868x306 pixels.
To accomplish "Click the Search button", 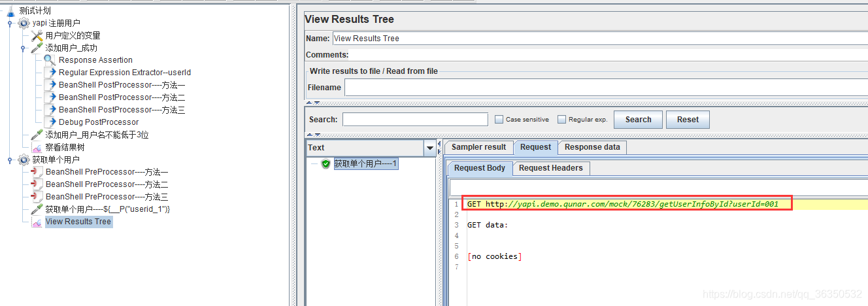I will [638, 120].
